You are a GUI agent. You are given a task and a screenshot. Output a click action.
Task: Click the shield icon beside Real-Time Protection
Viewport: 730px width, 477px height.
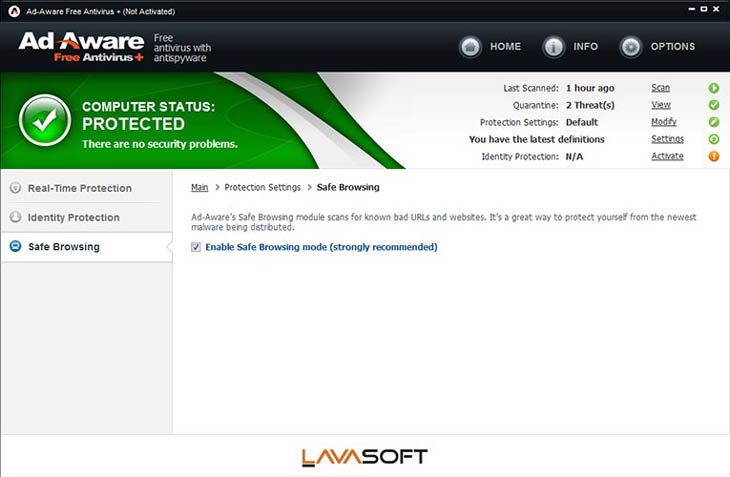pos(15,188)
